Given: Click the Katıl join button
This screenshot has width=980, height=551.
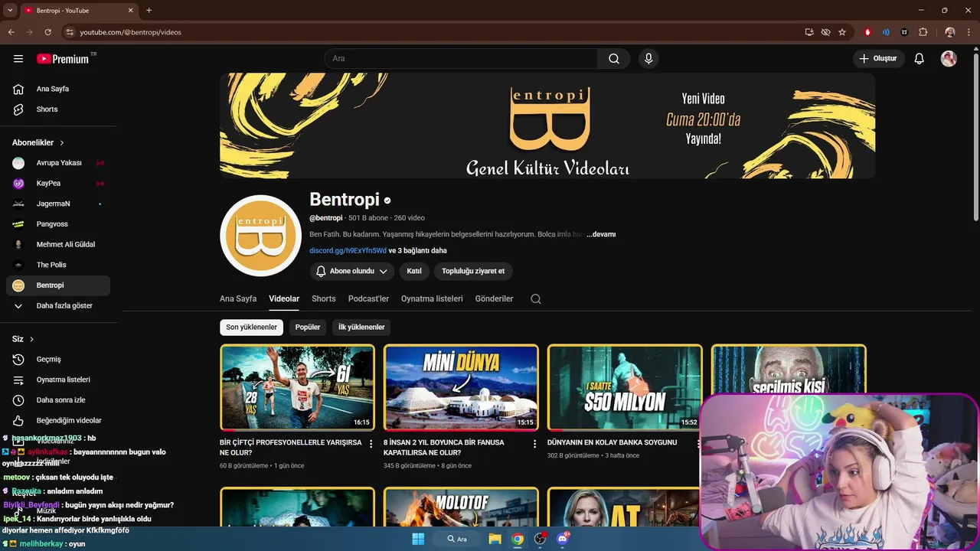Looking at the screenshot, I should [414, 271].
